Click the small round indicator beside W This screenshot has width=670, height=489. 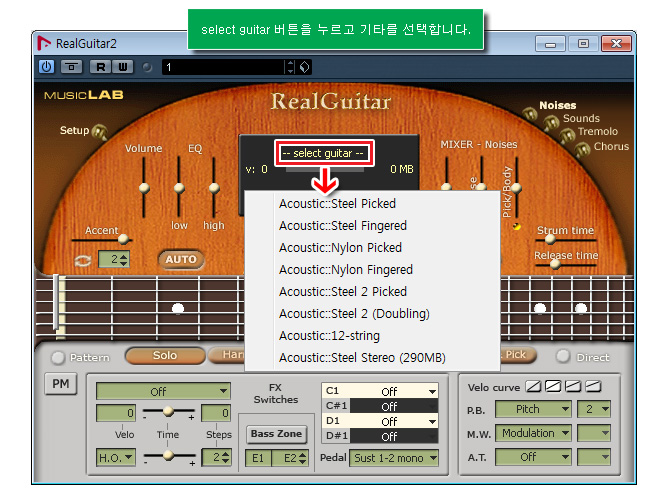(x=147, y=68)
